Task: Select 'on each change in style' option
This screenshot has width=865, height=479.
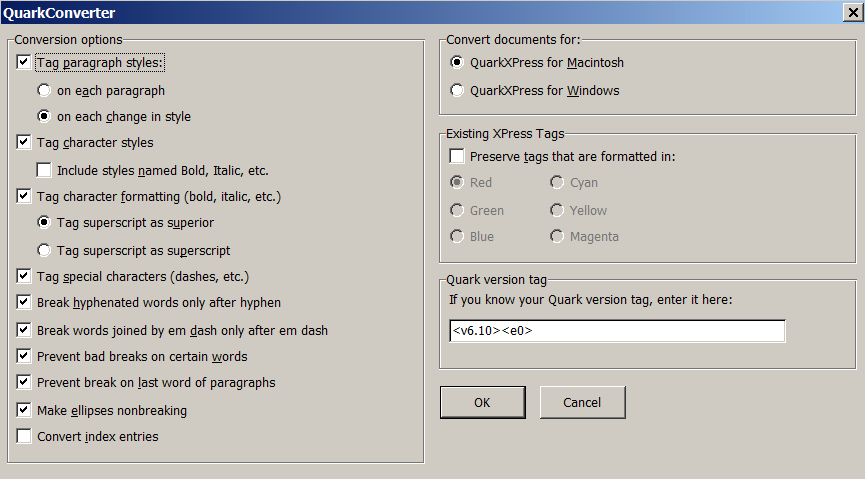Action: click(44, 116)
